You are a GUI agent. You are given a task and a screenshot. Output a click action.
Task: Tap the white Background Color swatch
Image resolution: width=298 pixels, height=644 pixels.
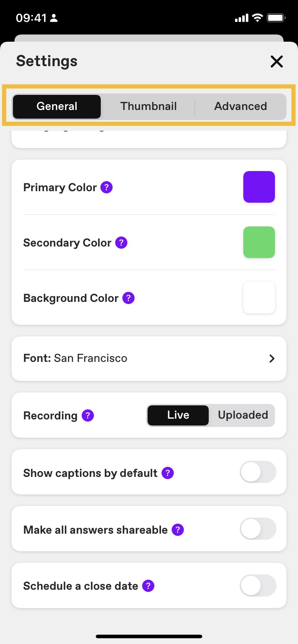(x=259, y=298)
